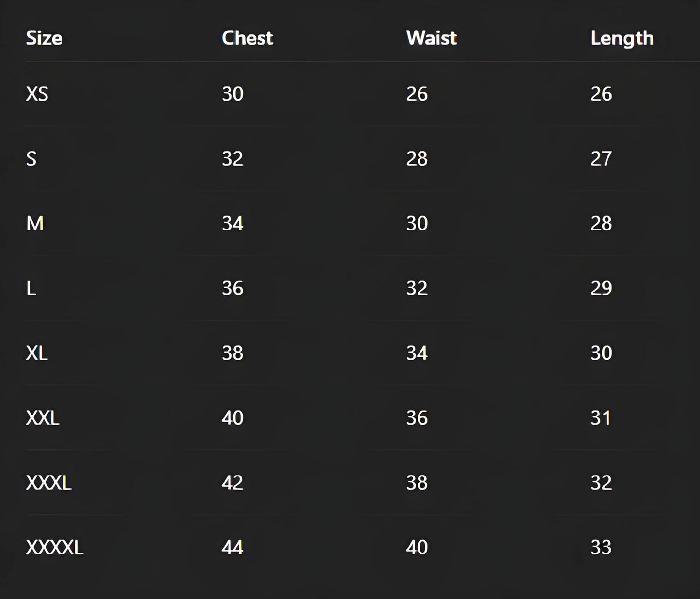Select the XXXL size row label
Image resolution: width=700 pixels, height=599 pixels.
(48, 483)
